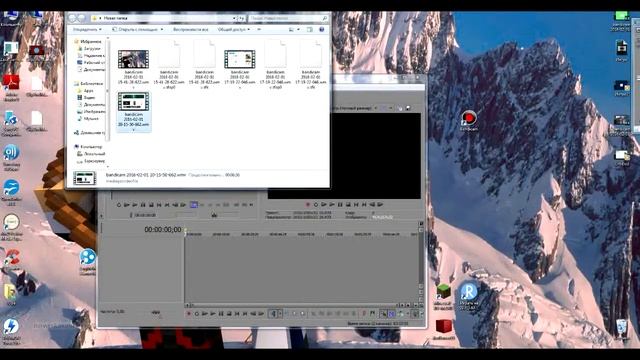Click the timeline timecode display 00:00:00;00
This screenshot has width=640, height=360.
[163, 230]
